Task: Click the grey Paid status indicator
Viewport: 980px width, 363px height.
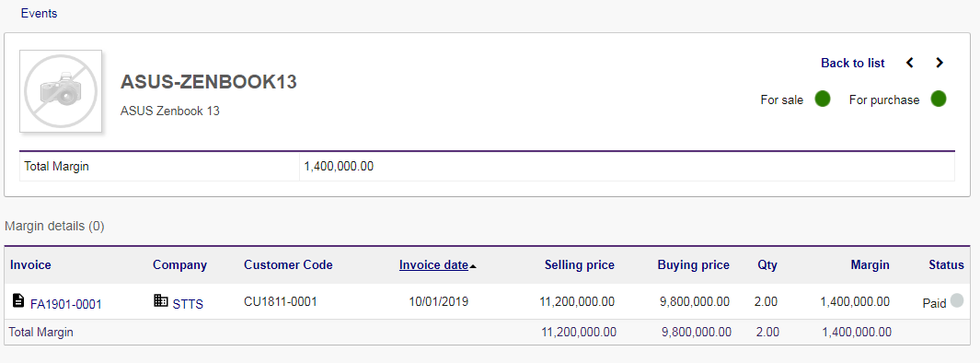Action: [x=957, y=301]
